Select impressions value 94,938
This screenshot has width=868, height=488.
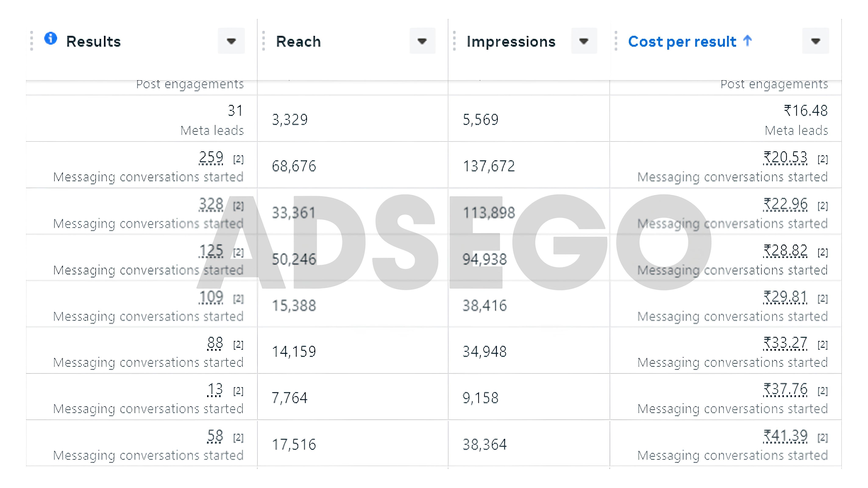[x=485, y=259]
